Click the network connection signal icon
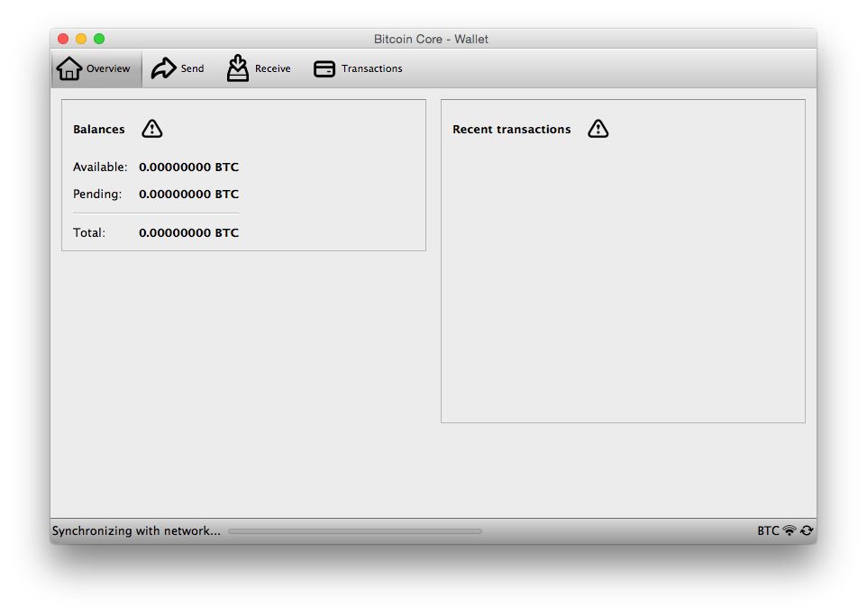The width and height of the screenshot is (867, 616). pyautogui.click(x=789, y=530)
